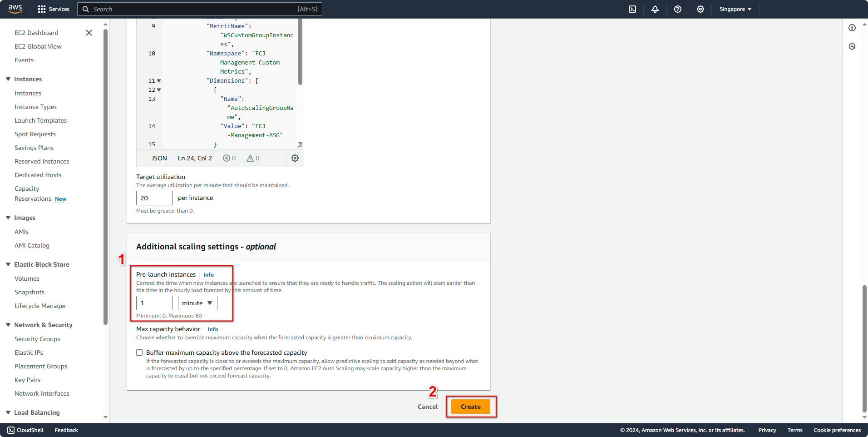Collapse the Network & Security section
This screenshot has width=868, height=437.
[x=8, y=325]
